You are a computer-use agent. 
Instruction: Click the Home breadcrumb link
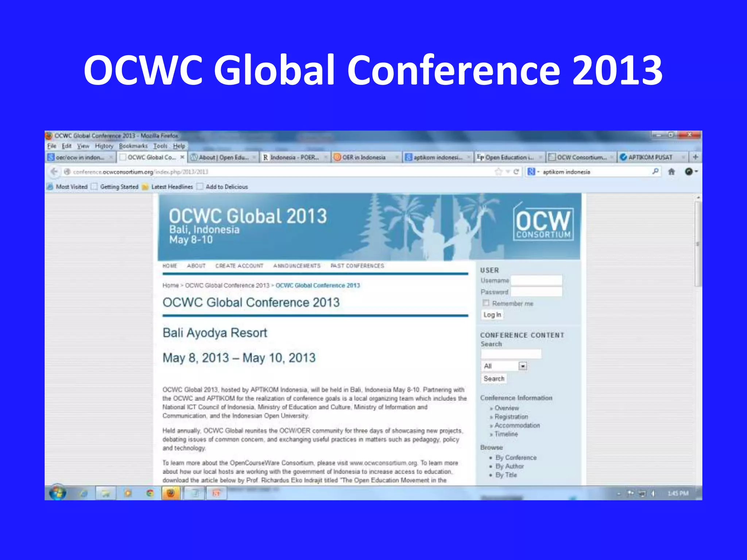171,285
